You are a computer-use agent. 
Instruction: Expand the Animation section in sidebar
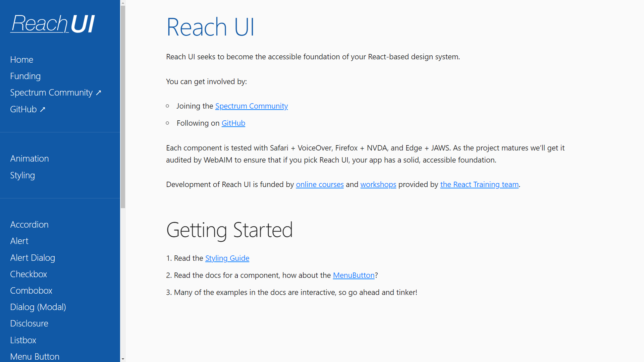coord(29,158)
